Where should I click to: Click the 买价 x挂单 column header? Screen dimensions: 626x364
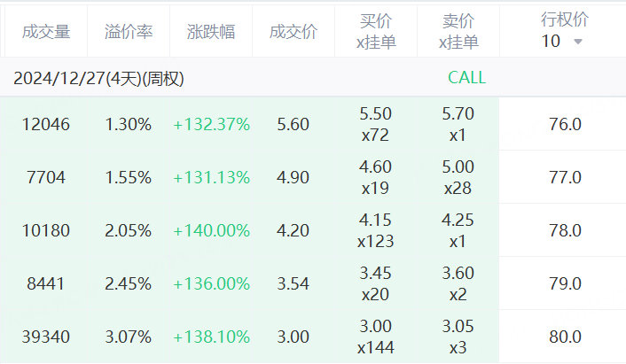376,32
